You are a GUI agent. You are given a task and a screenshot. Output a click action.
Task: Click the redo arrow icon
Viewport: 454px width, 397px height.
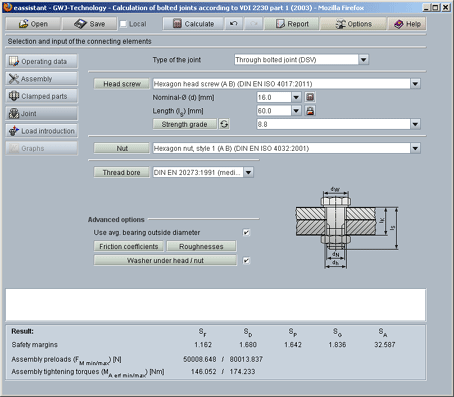click(x=254, y=24)
